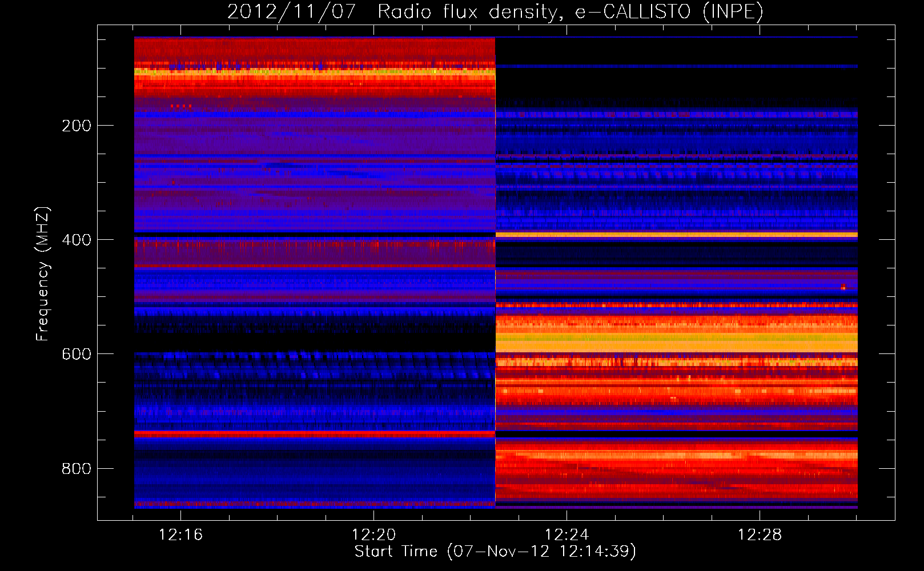Click the '200' frequency tick label
The width and height of the screenshot is (924, 571).
tap(77, 126)
